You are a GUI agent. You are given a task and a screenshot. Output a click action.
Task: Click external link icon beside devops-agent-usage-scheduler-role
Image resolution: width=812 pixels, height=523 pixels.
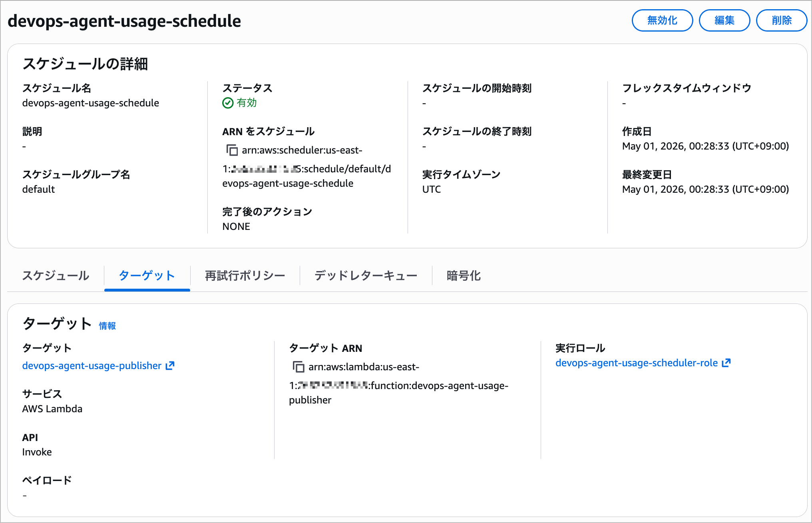coord(726,363)
